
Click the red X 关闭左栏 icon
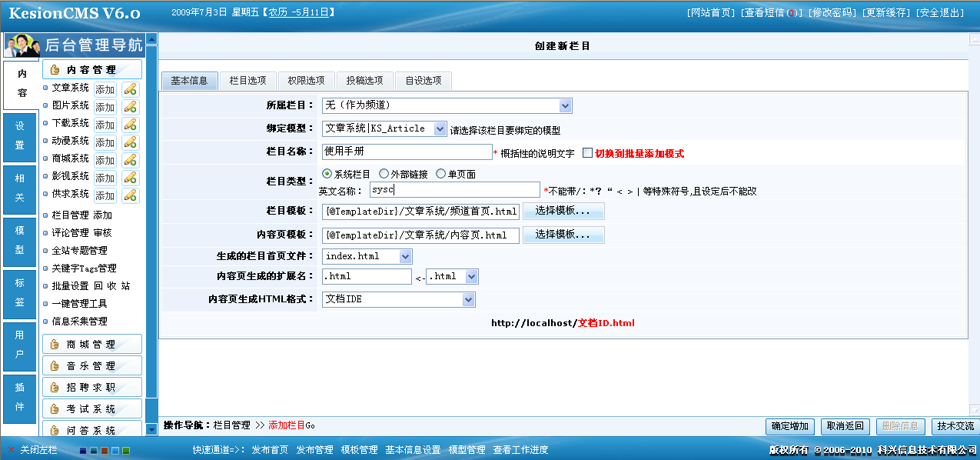tap(12, 450)
